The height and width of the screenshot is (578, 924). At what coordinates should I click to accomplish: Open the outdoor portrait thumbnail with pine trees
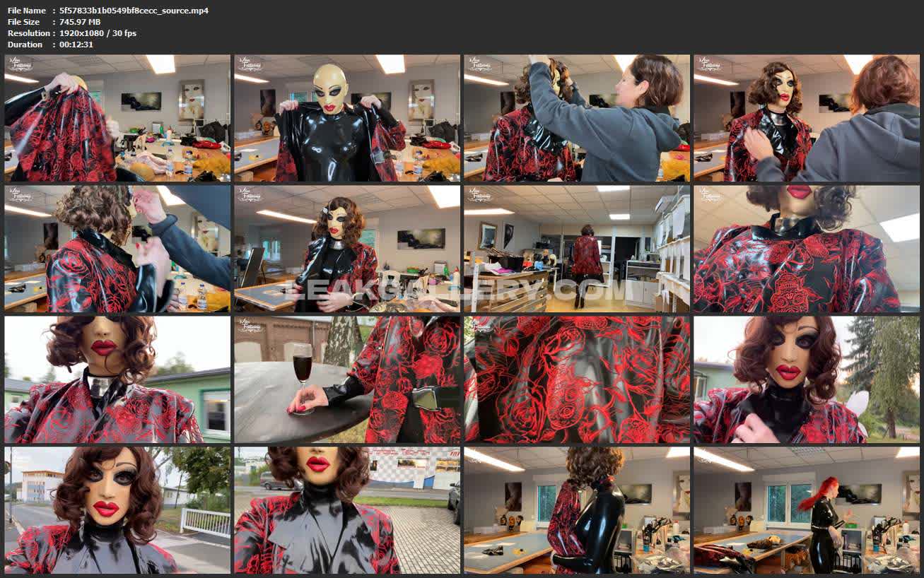tap(807, 379)
